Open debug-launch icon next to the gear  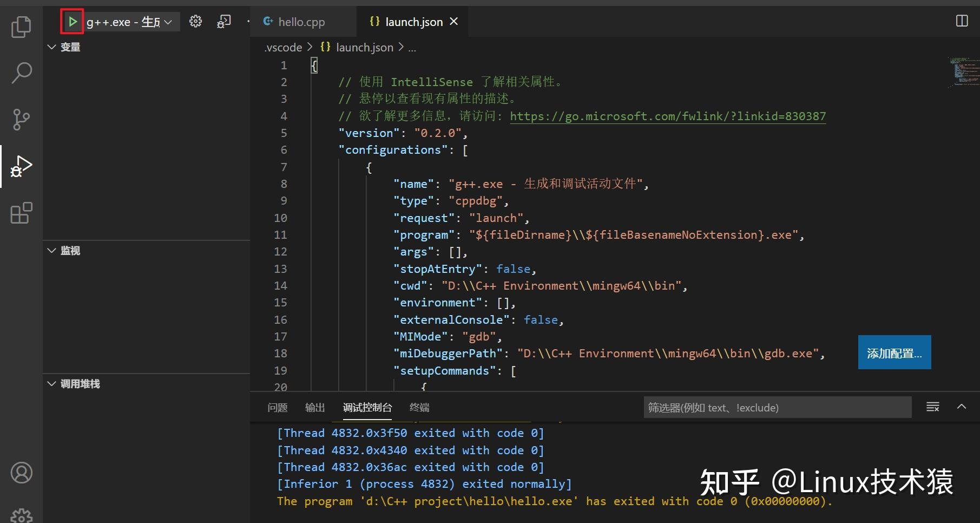pyautogui.click(x=223, y=21)
